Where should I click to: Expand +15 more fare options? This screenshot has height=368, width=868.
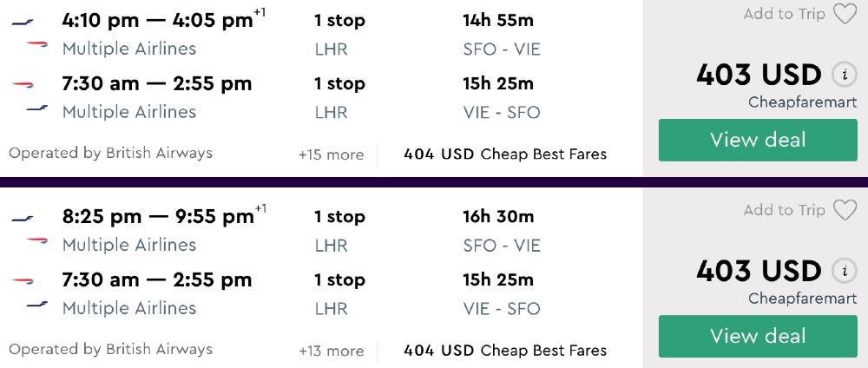click(331, 154)
